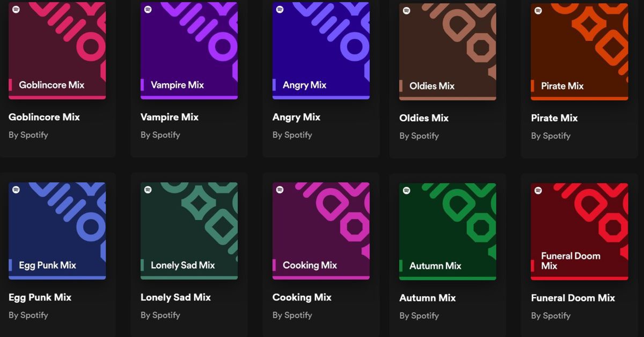The height and width of the screenshot is (337, 644).
Task: Open the Vampire Mix playlist title
Action: (x=169, y=117)
